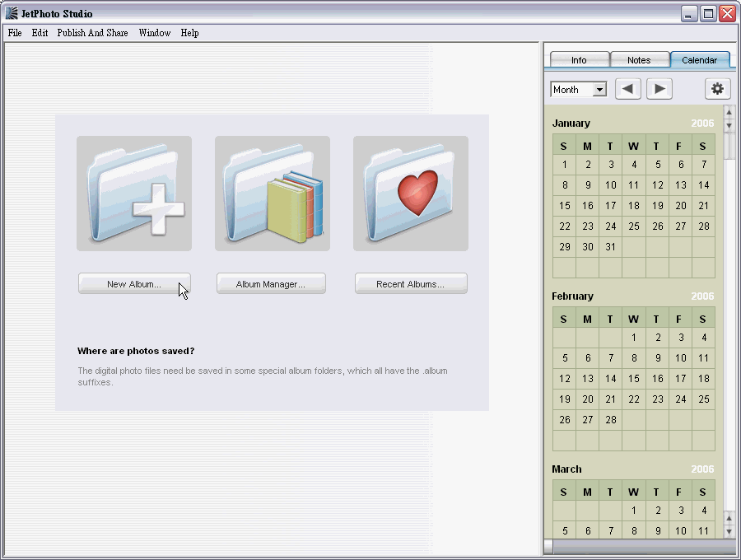Click 'Where are photos saved?' heading

coord(136,351)
